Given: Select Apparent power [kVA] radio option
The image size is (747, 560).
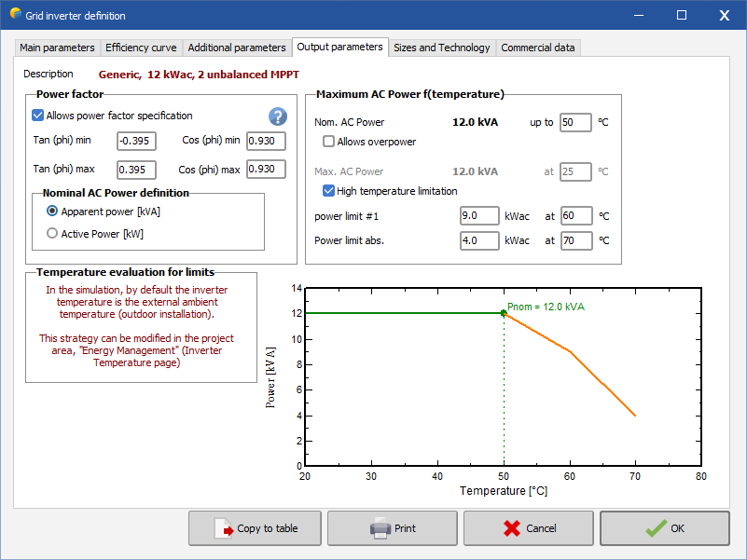Looking at the screenshot, I should 52,211.
